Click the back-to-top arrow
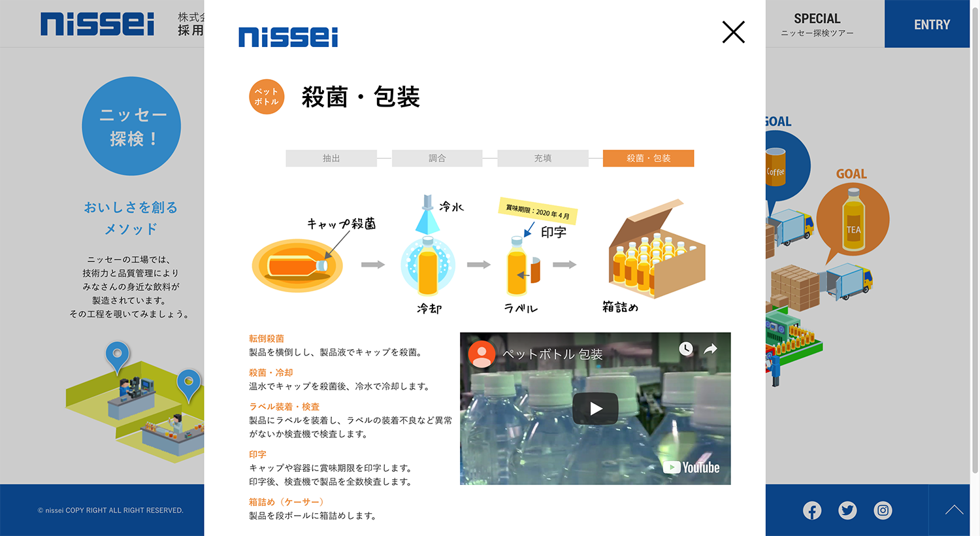 [954, 510]
